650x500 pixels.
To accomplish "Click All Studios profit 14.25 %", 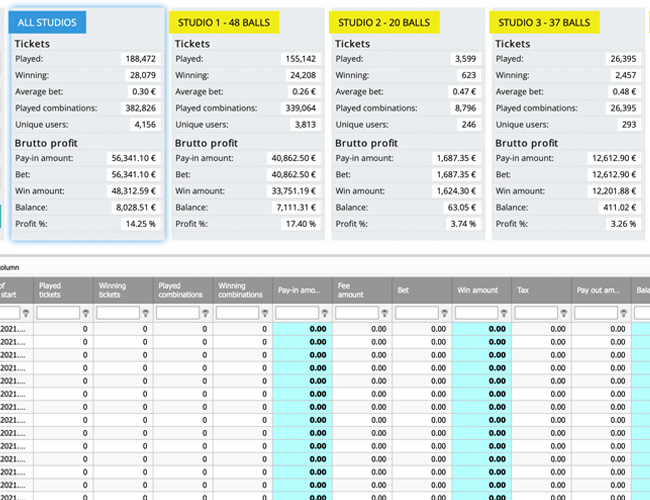I will click(141, 224).
